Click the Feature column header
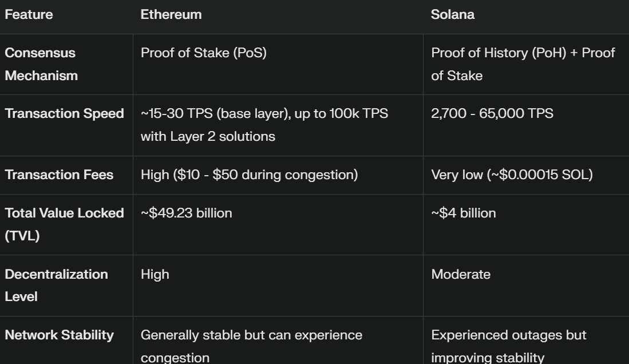This screenshot has height=364, width=629. tap(29, 14)
